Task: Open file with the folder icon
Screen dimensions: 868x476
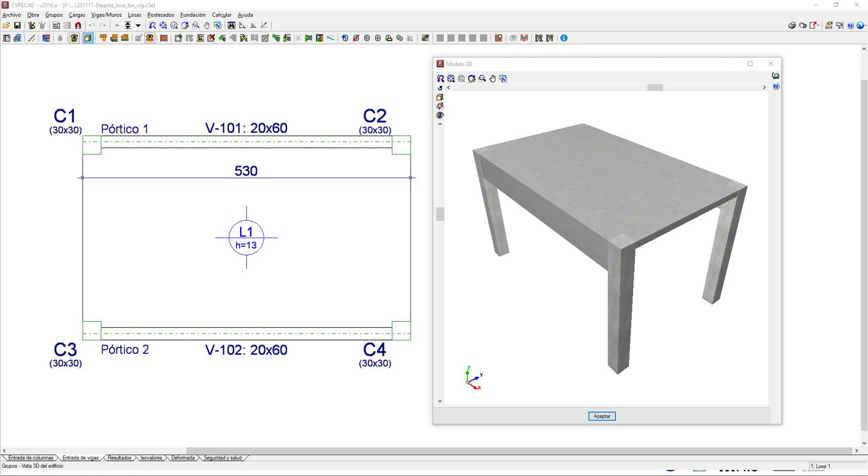Action: pyautogui.click(x=6, y=25)
